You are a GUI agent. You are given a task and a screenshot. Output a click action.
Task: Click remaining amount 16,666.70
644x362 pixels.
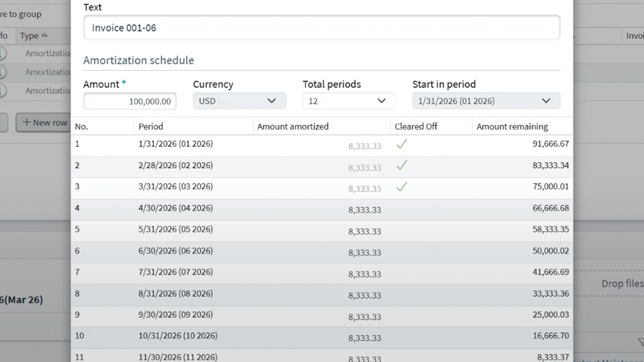[x=551, y=336]
